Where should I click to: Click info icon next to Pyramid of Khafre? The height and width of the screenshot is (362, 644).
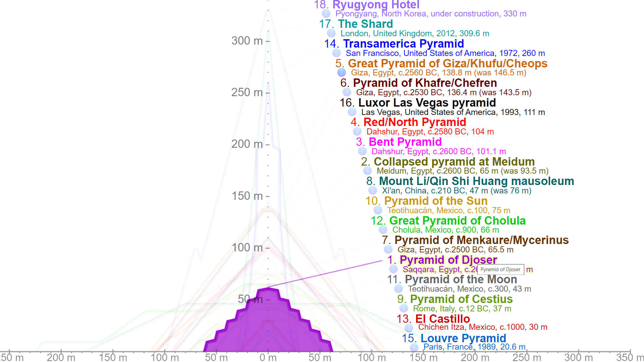click(347, 92)
